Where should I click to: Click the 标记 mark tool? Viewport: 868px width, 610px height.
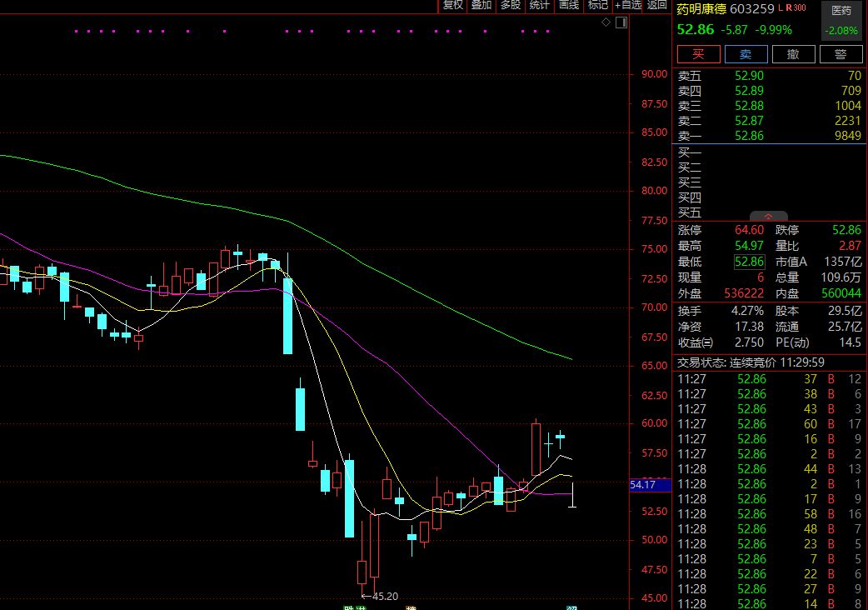(x=597, y=5)
